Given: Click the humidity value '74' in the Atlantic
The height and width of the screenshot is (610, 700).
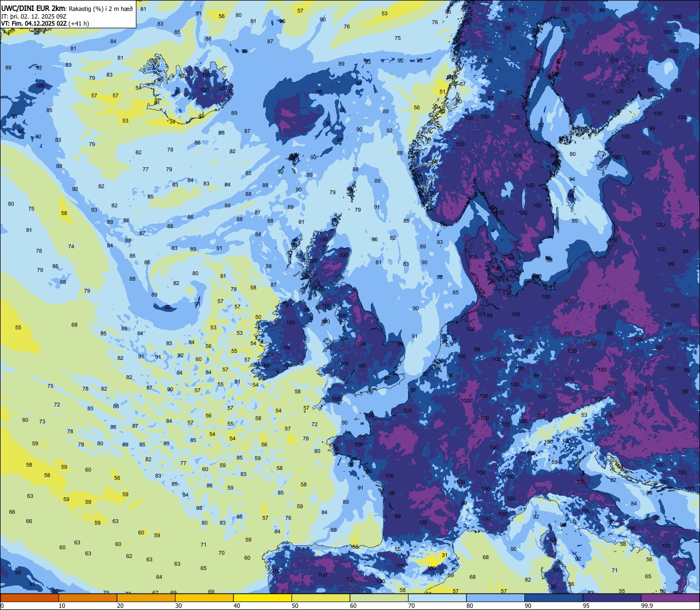Looking at the screenshot, I should pyautogui.click(x=71, y=247).
